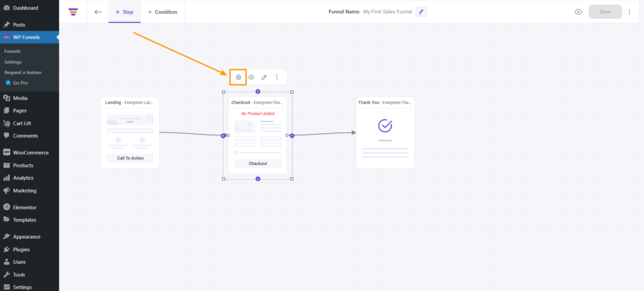The image size is (644, 291).
Task: Click the Media icon in sidebar
Action: pos(6,98)
